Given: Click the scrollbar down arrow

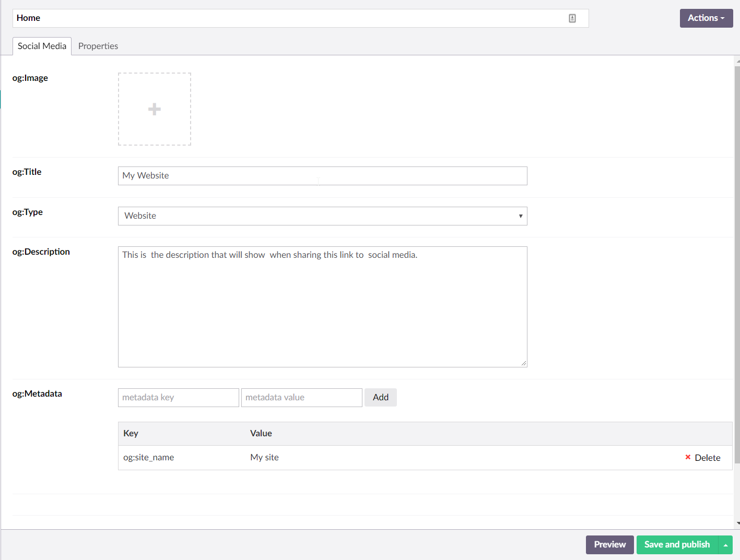Looking at the screenshot, I should (x=737, y=523).
